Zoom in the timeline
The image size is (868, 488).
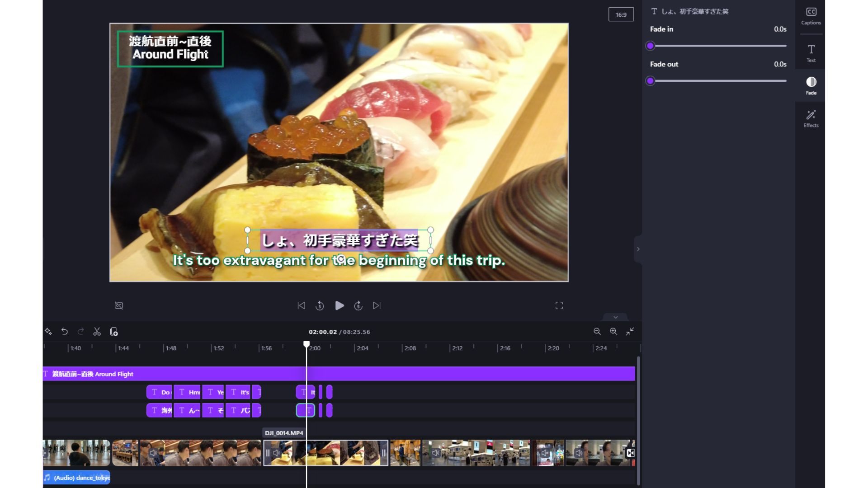point(613,332)
